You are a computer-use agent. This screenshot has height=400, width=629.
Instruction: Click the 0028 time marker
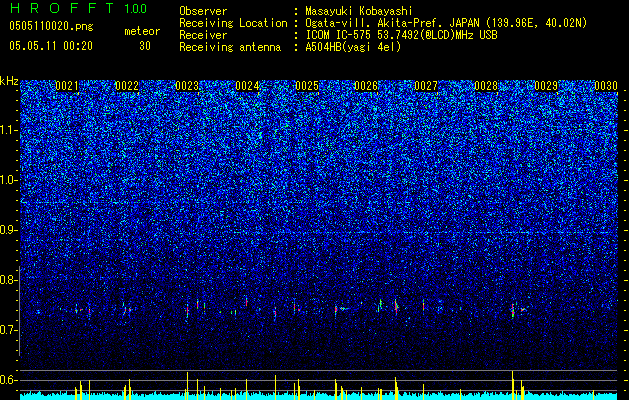(486, 86)
